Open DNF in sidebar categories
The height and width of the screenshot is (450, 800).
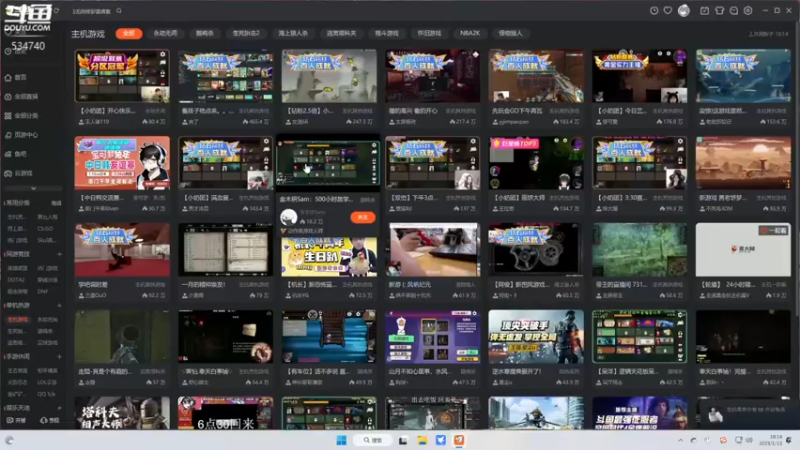click(x=42, y=291)
